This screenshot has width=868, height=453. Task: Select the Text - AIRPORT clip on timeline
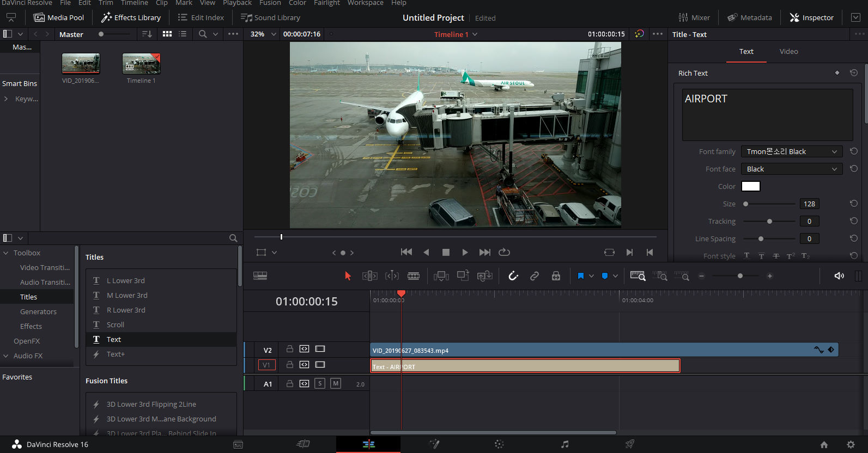[525, 366]
